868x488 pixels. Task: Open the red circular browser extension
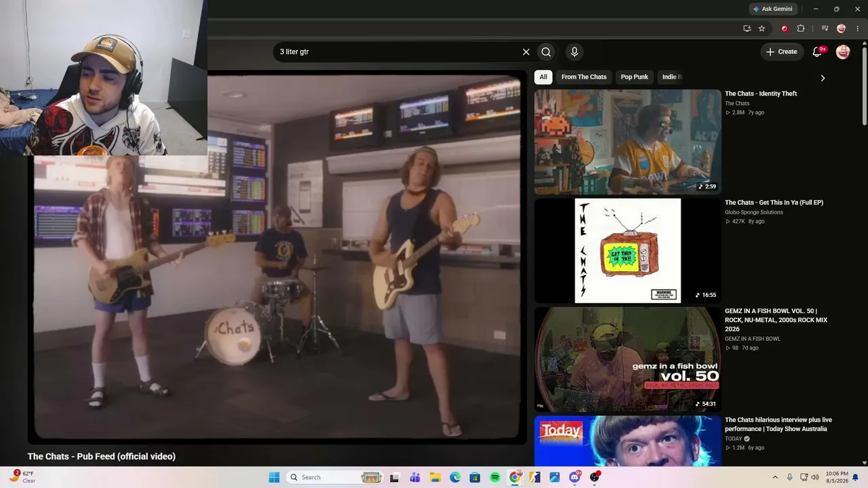tap(785, 28)
